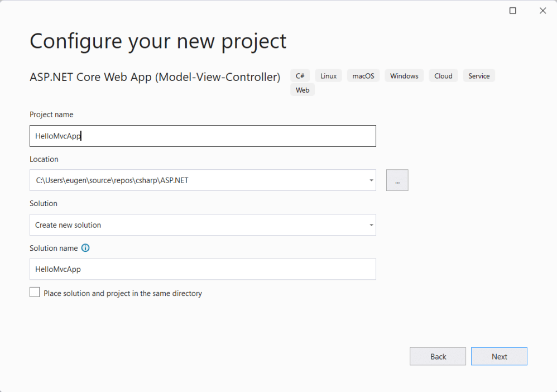Open the Solution dropdown arrow
The height and width of the screenshot is (392, 557).
(x=371, y=225)
